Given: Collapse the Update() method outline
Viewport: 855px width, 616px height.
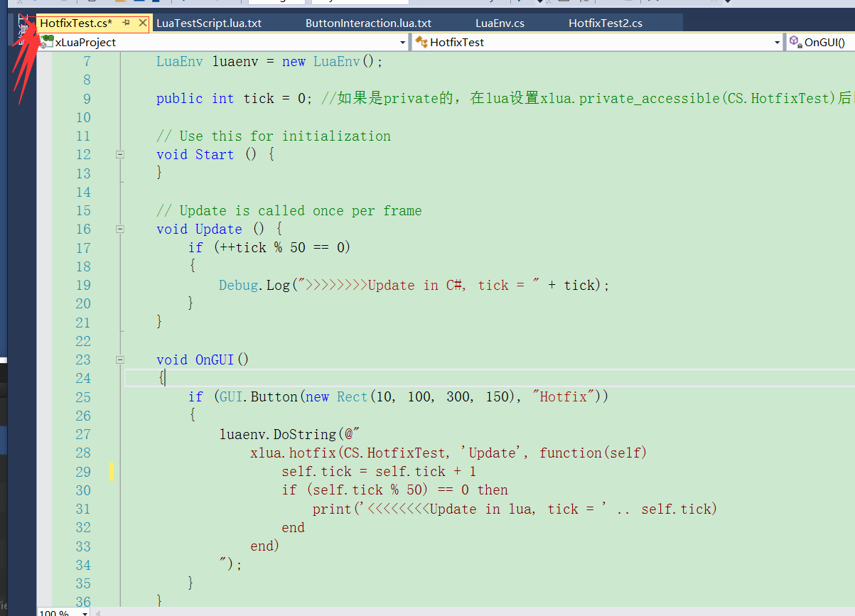Looking at the screenshot, I should [x=120, y=229].
